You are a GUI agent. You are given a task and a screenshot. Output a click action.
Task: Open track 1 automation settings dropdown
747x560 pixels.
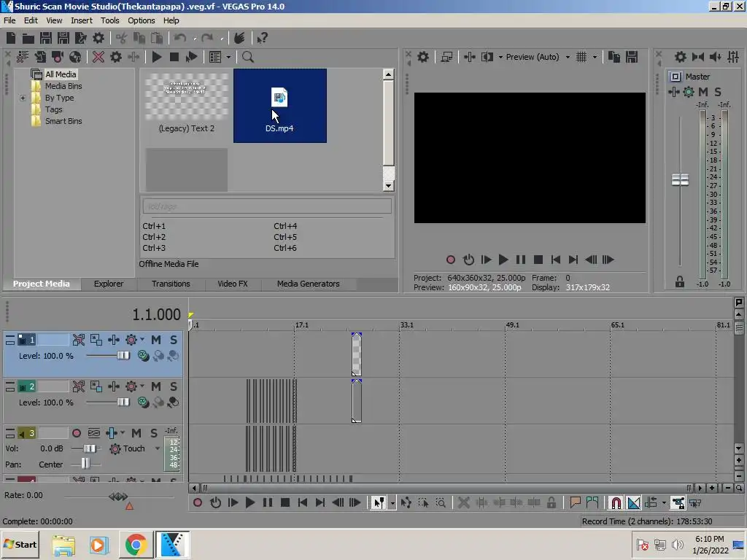pyautogui.click(x=142, y=340)
